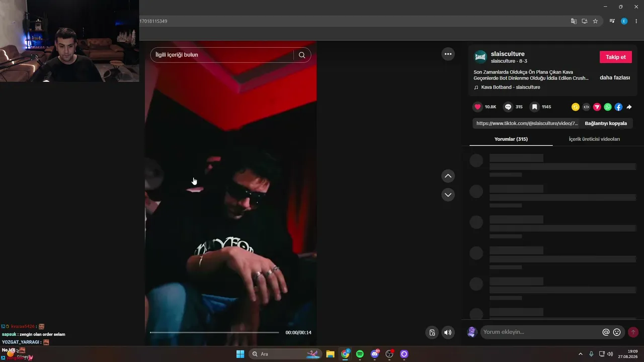Open Spotify from the taskbar
The image size is (644, 362).
[x=360, y=354]
